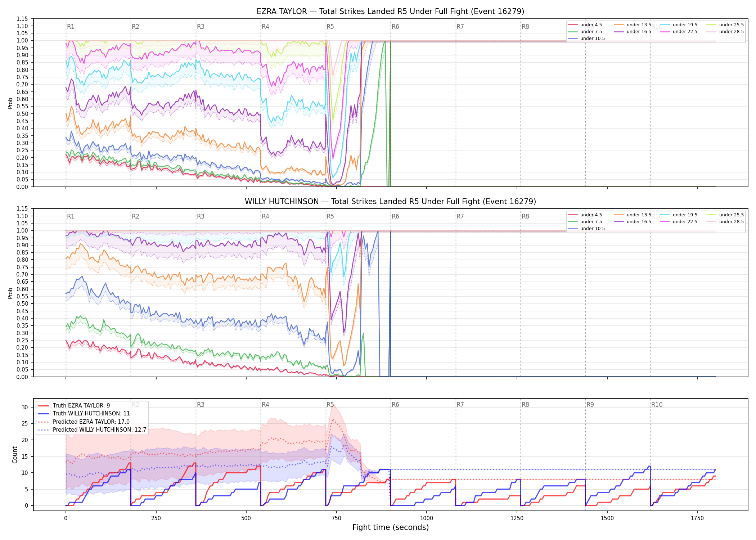Click the 30 tick on Count axis
Screen dimensions: 756x540
[x=25, y=408]
